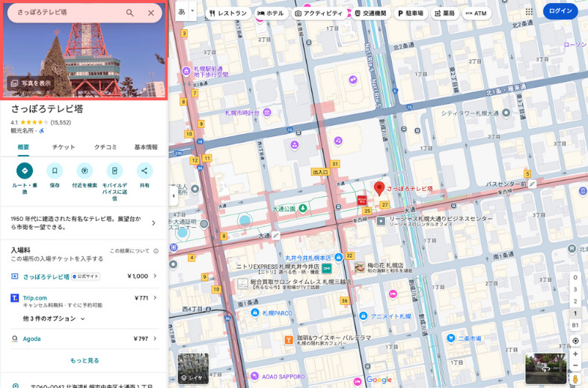
Task: Click the search magnifier icon
Action: 130,13
